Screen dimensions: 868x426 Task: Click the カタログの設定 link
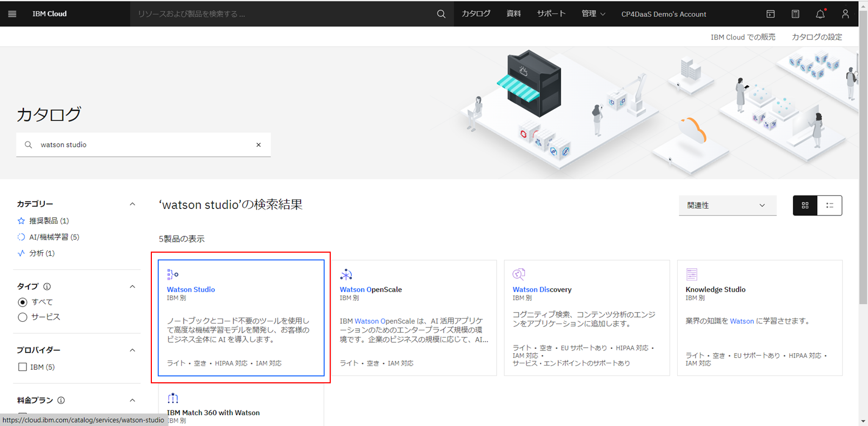click(x=817, y=37)
